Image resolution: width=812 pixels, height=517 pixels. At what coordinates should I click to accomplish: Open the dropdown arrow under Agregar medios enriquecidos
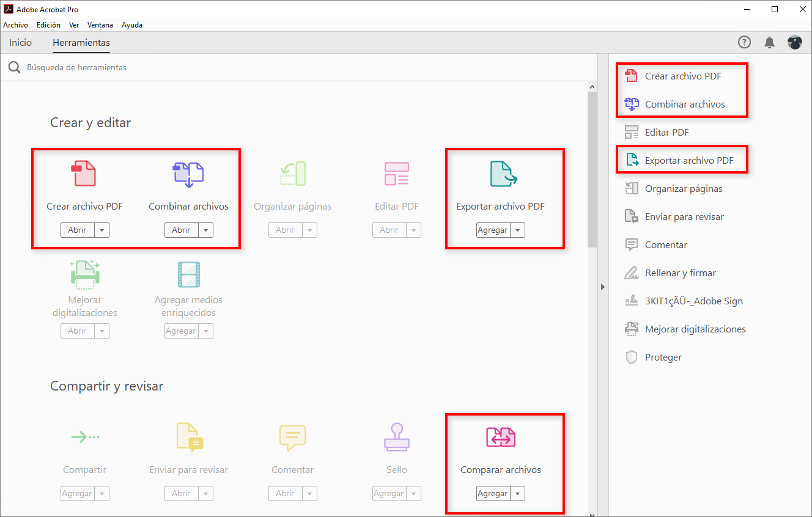(205, 331)
